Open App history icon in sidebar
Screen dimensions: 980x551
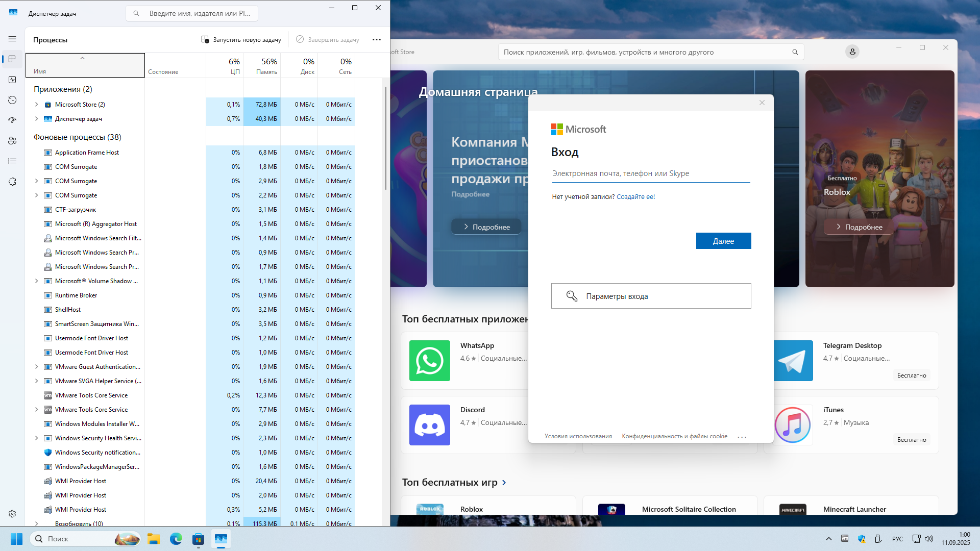tap(12, 100)
